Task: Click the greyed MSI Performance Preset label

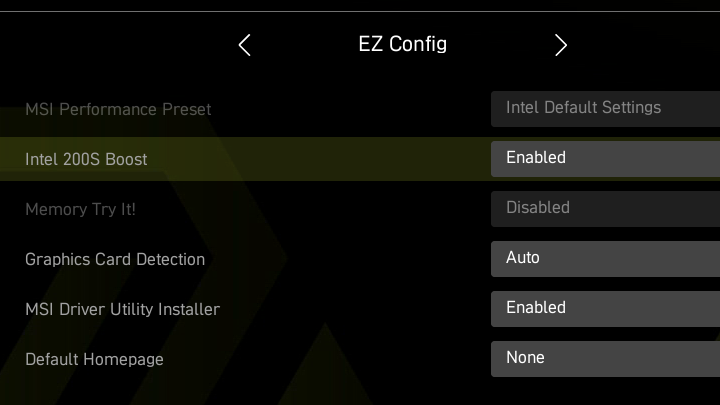Action: click(x=118, y=109)
